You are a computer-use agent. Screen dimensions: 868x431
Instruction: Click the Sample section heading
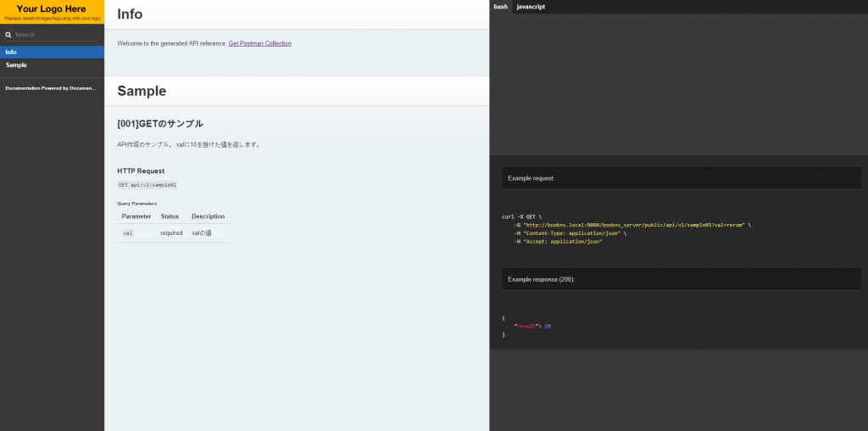pyautogui.click(x=142, y=91)
